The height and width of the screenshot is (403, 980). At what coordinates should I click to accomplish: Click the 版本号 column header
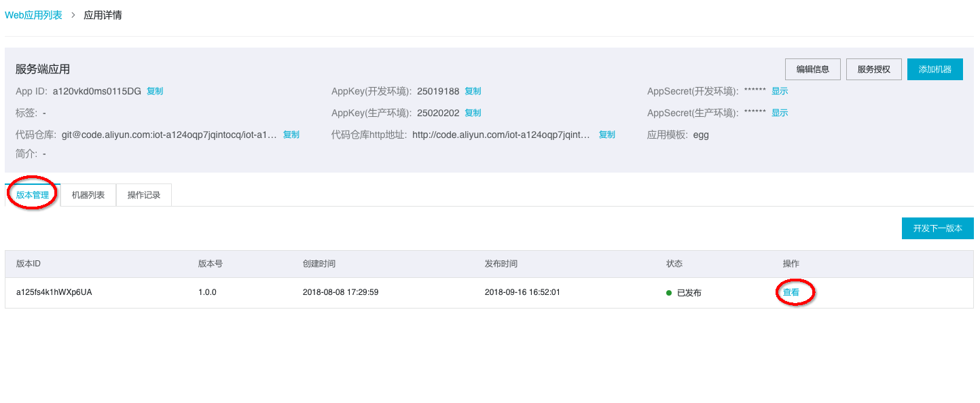(211, 264)
